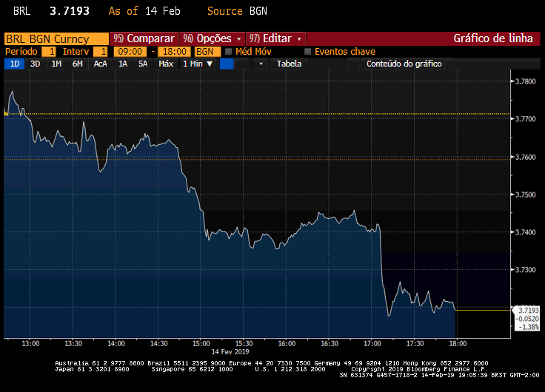
Task: Open the chart style dropdown arrow
Action: [261, 64]
